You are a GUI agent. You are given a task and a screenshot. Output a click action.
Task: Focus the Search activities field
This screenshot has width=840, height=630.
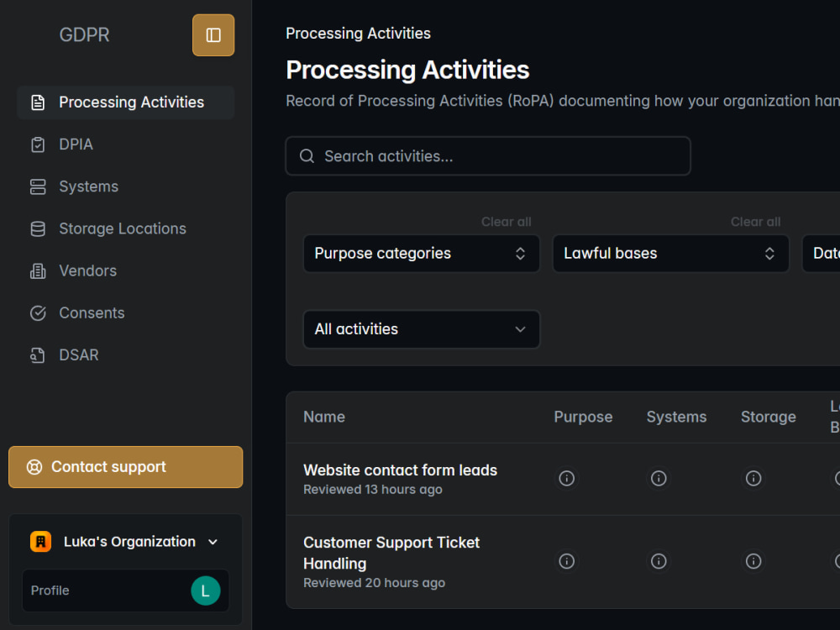click(488, 156)
